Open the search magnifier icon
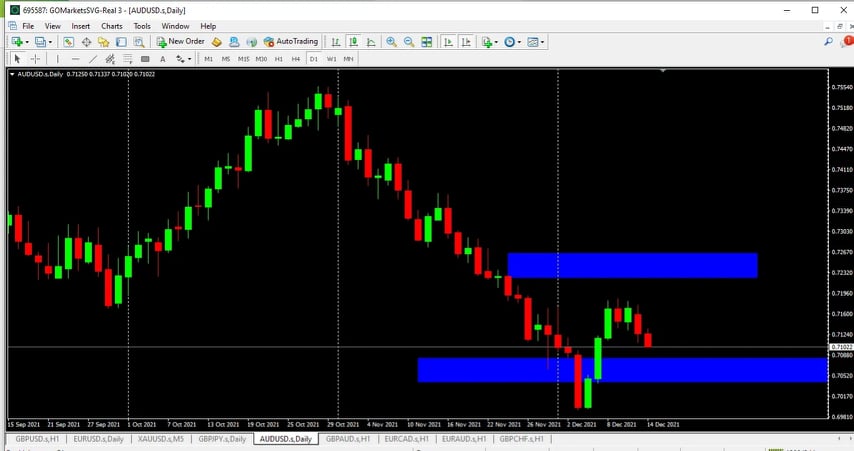 click(828, 41)
